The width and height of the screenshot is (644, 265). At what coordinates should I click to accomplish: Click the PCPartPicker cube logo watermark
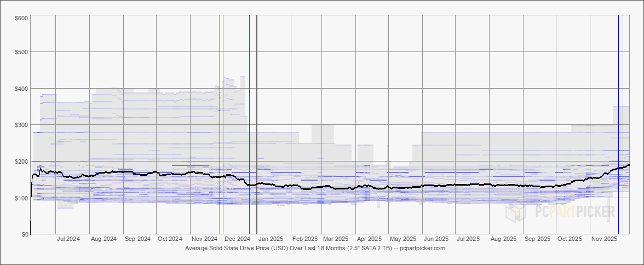[x=516, y=211]
